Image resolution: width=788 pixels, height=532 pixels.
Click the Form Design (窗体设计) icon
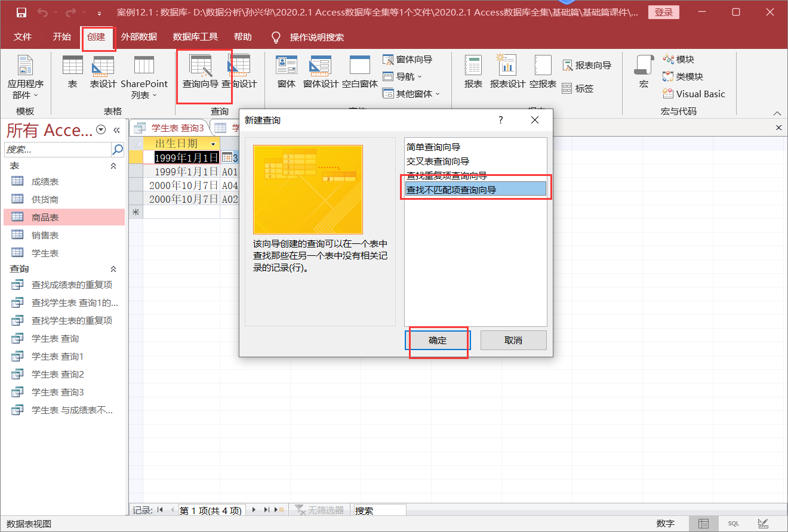[x=321, y=72]
